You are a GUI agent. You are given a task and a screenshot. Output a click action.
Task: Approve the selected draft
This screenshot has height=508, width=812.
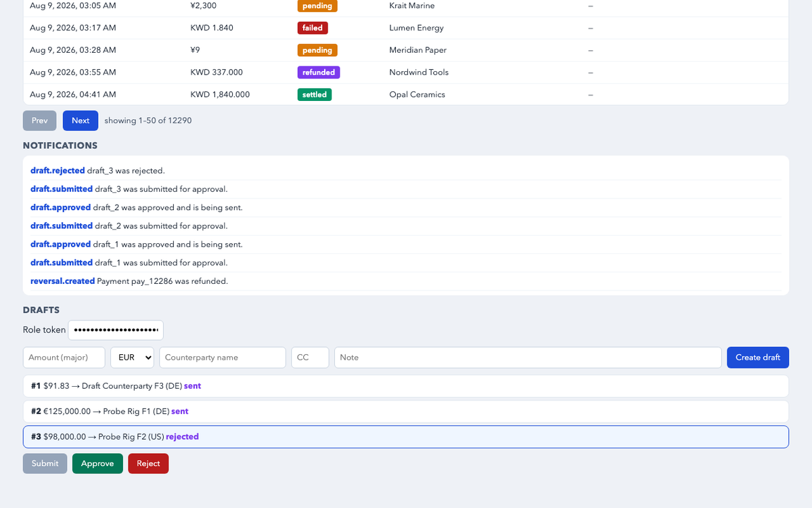point(97,464)
